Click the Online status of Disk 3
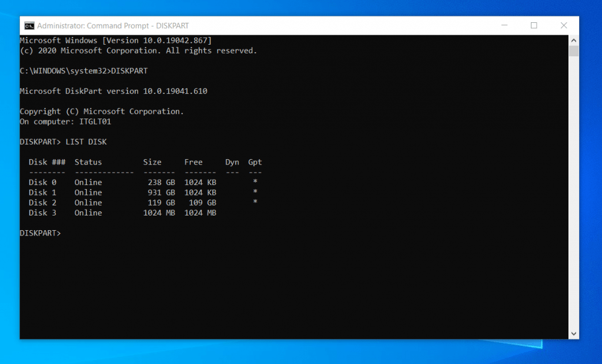This screenshot has width=602, height=364. pos(88,213)
